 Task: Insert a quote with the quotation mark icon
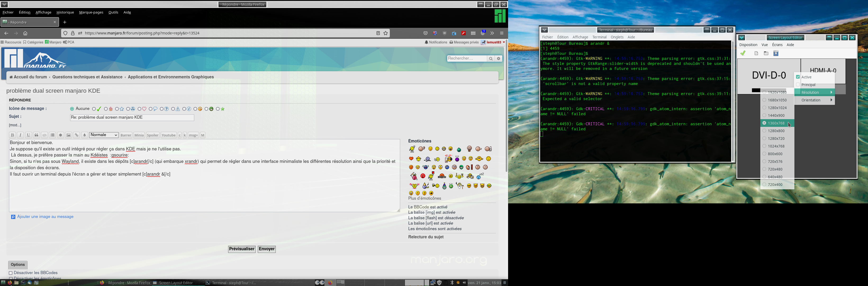37,135
